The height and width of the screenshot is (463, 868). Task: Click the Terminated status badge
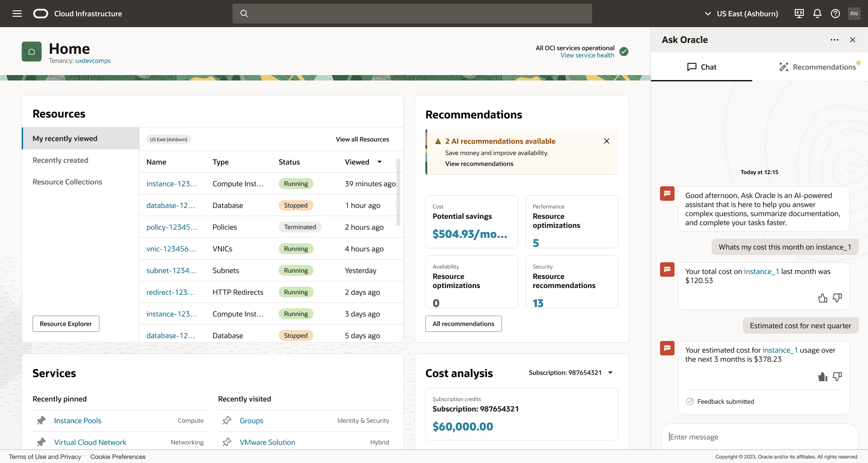tap(300, 227)
